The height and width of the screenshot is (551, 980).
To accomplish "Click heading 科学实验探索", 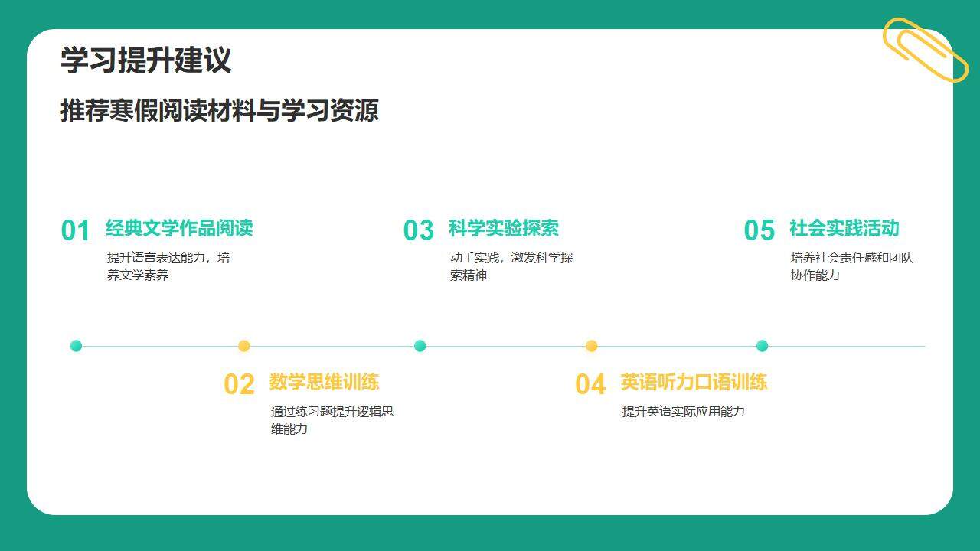I will pyautogui.click(x=504, y=228).
